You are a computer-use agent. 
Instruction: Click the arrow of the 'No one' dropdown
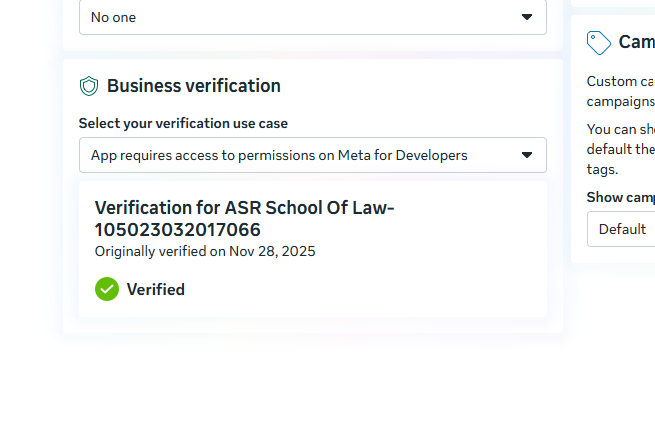[527, 17]
